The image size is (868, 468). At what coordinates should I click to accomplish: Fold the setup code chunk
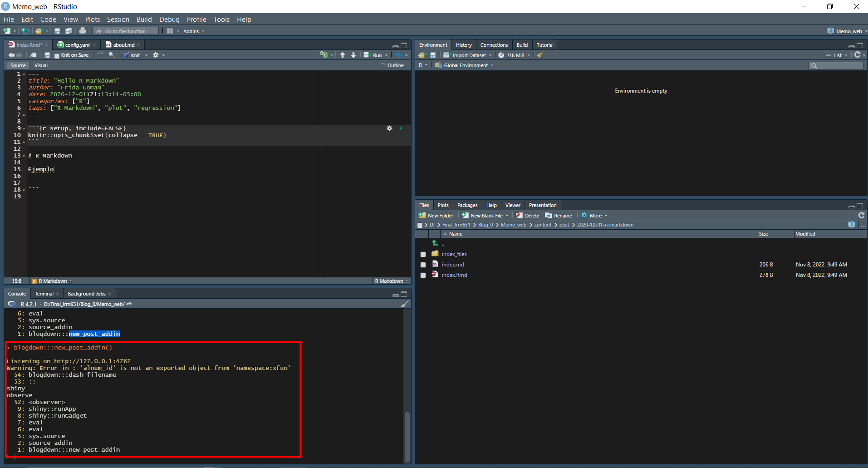(x=24, y=129)
